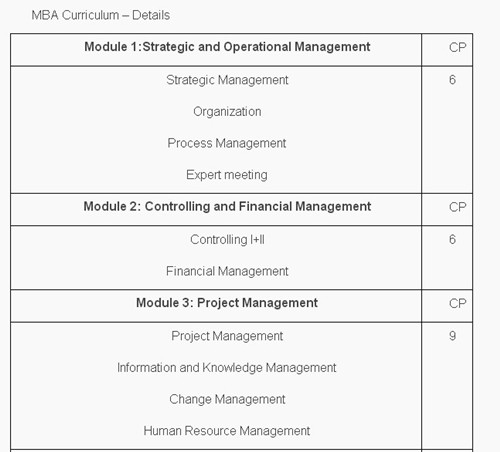
Task: Click the Change Management entry
Action: pos(227,399)
